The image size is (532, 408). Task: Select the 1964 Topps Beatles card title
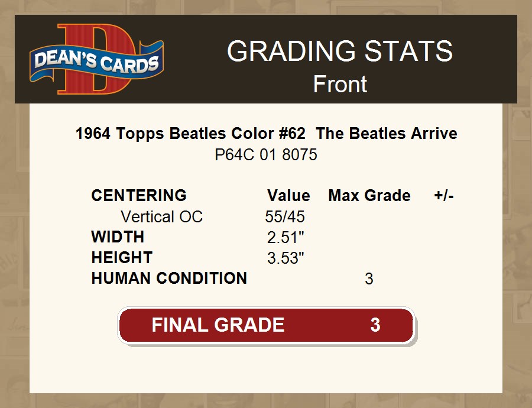pos(266,134)
